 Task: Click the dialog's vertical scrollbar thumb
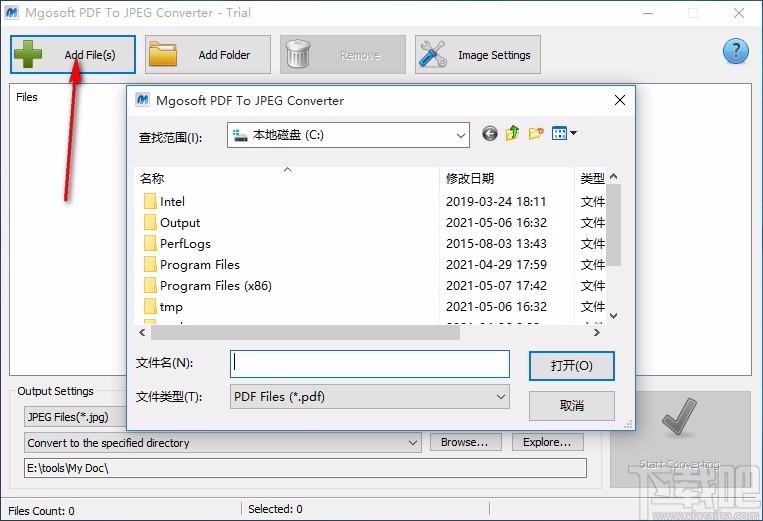pyautogui.click(x=614, y=225)
